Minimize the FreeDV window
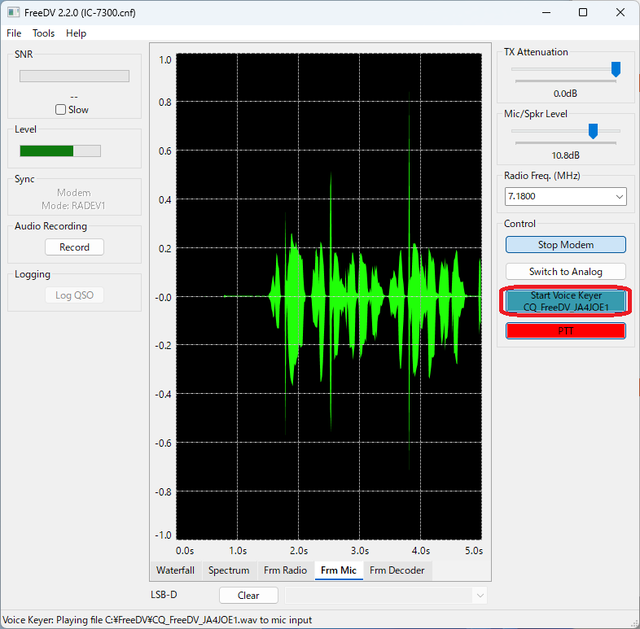The image size is (640, 629). point(546,12)
